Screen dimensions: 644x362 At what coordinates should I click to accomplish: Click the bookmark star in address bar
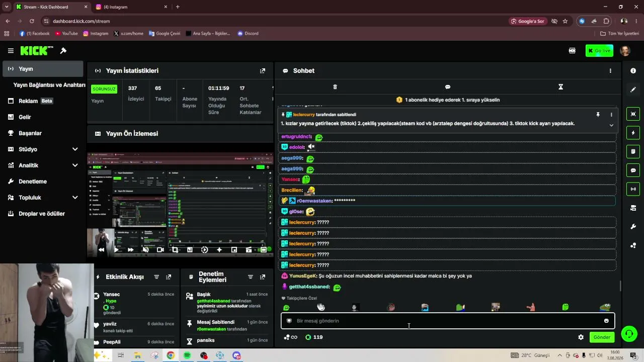(x=565, y=21)
